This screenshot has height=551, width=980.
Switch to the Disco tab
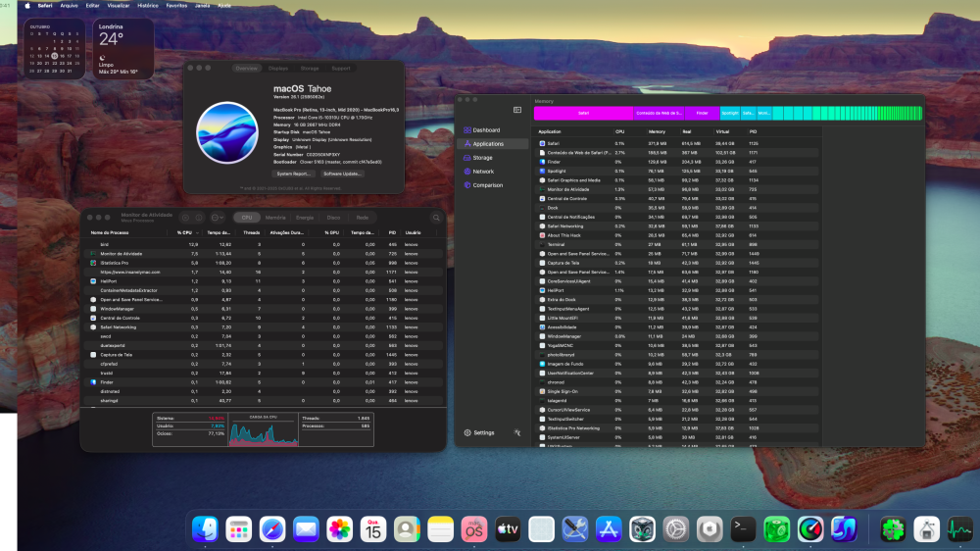click(x=333, y=218)
